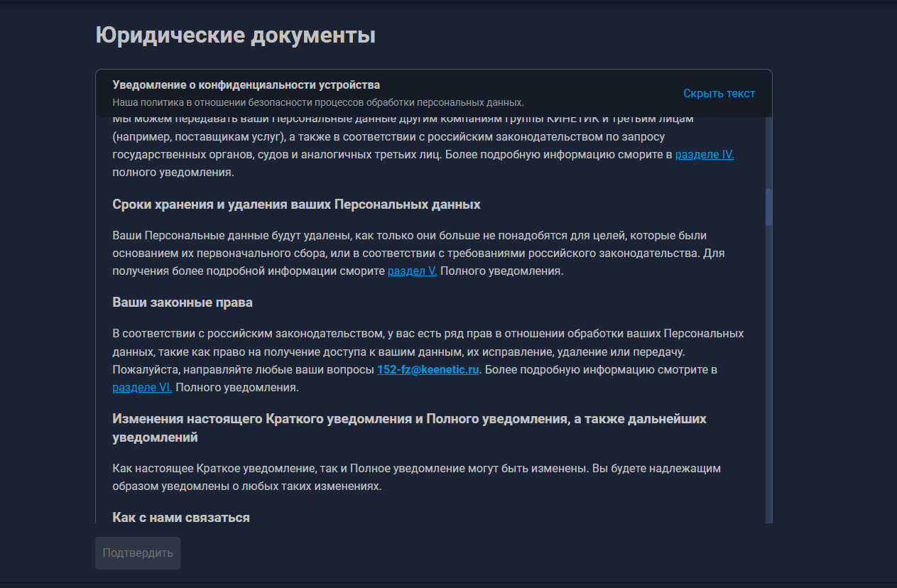Click the Юридические документы page title
This screenshot has height=588, width=897.
[x=235, y=36]
